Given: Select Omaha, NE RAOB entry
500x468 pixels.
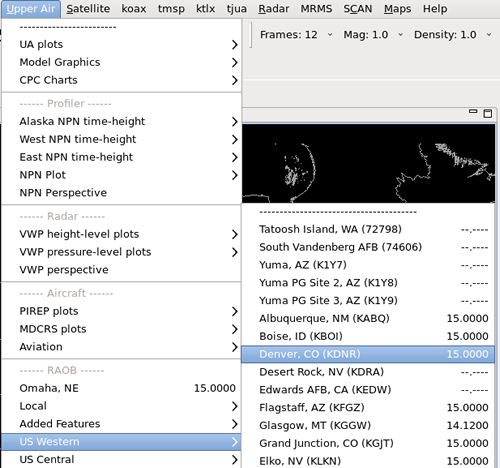Looking at the screenshot, I should tap(121, 388).
